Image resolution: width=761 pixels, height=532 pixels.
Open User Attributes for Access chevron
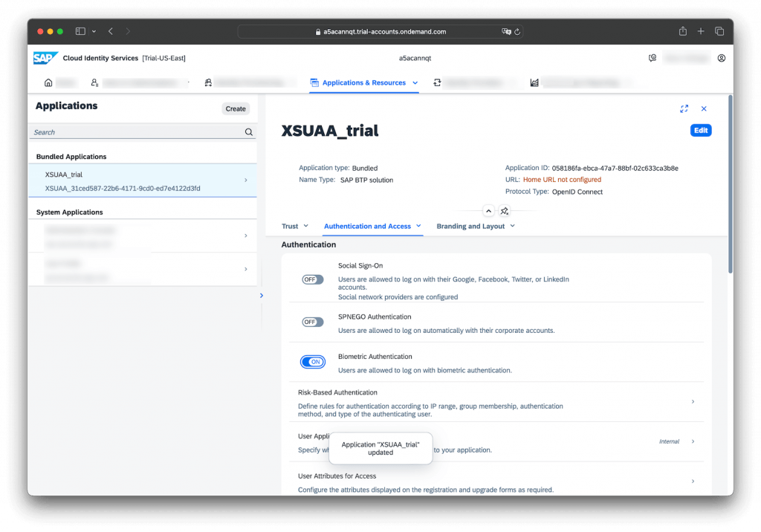click(693, 481)
